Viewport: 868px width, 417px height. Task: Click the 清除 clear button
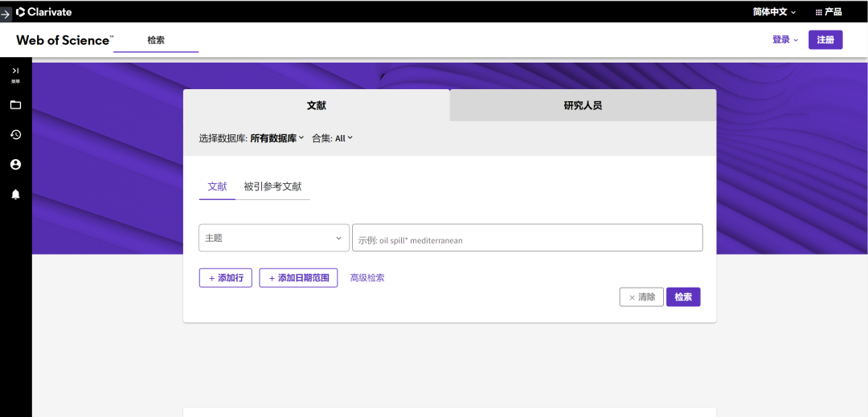[641, 297]
